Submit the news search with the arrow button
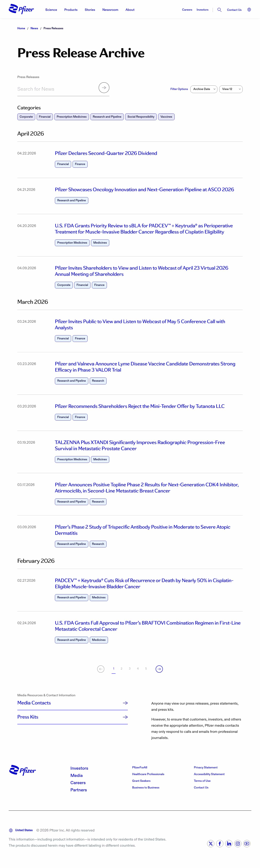 [104, 88]
